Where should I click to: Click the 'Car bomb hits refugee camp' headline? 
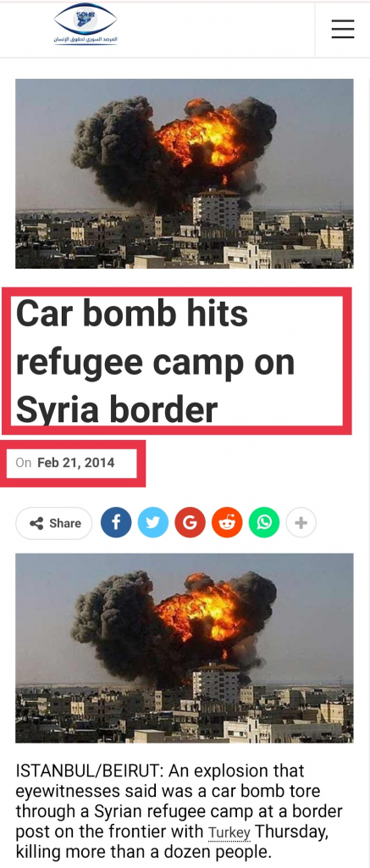pos(156,361)
